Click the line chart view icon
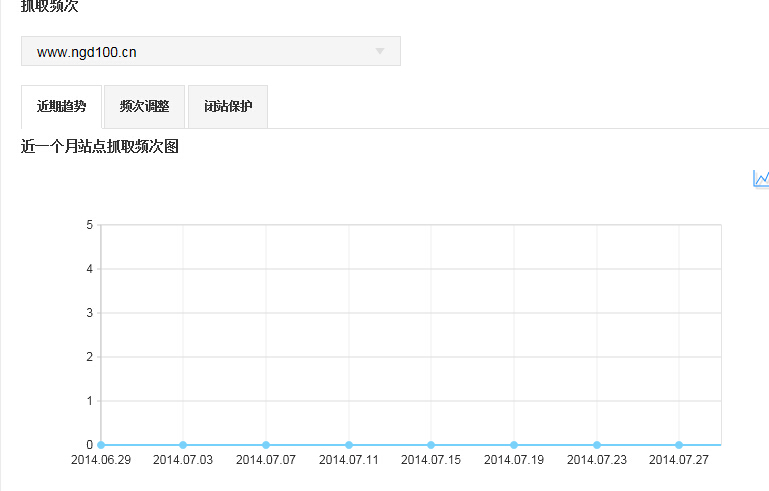Screen dimensions: 769x491 761,179
